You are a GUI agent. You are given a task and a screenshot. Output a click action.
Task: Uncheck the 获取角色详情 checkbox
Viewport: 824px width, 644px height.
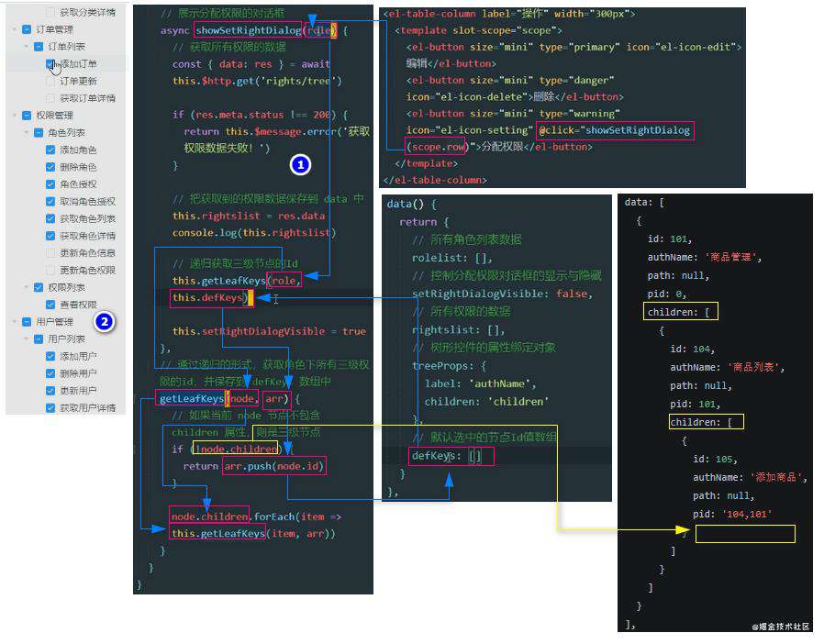click(x=50, y=236)
